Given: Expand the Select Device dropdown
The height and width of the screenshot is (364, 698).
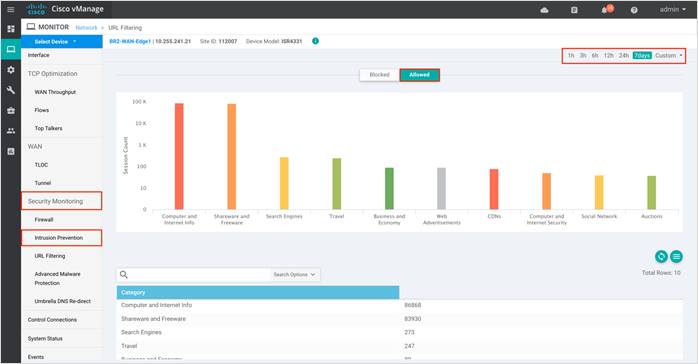Looking at the screenshot, I should (62, 41).
